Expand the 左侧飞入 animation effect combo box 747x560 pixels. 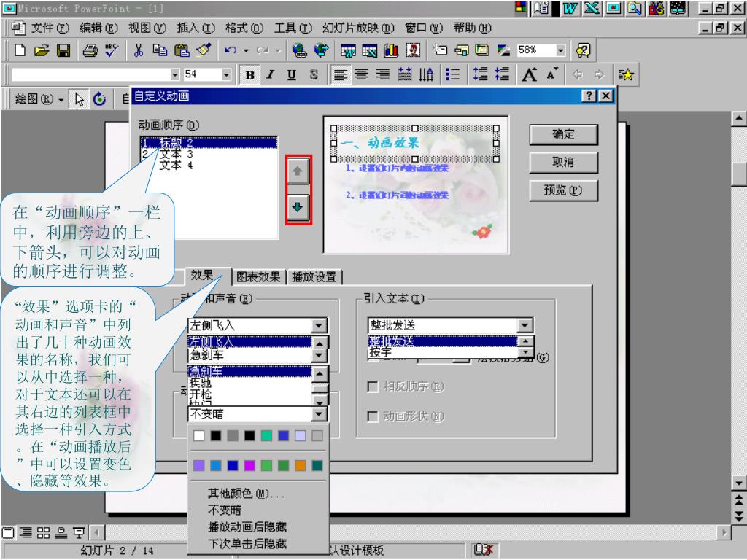point(319,326)
